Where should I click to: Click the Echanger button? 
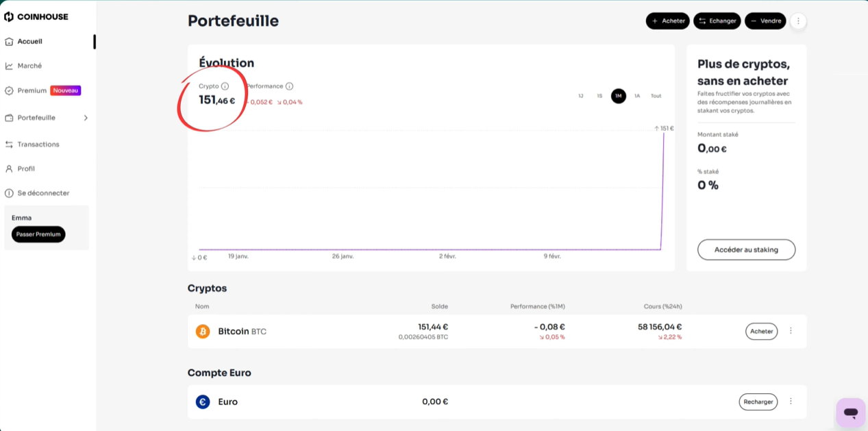(x=717, y=21)
